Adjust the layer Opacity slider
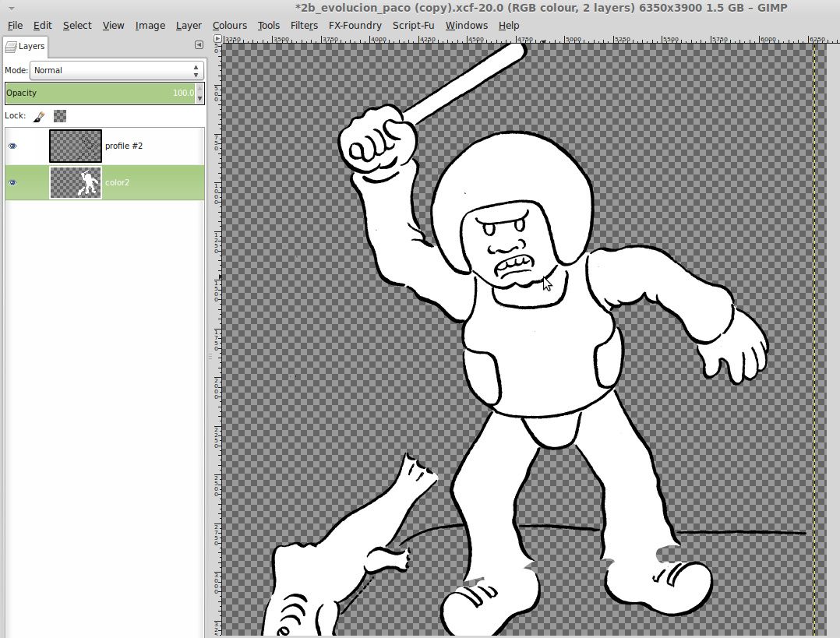This screenshot has width=840, height=638. (x=100, y=93)
